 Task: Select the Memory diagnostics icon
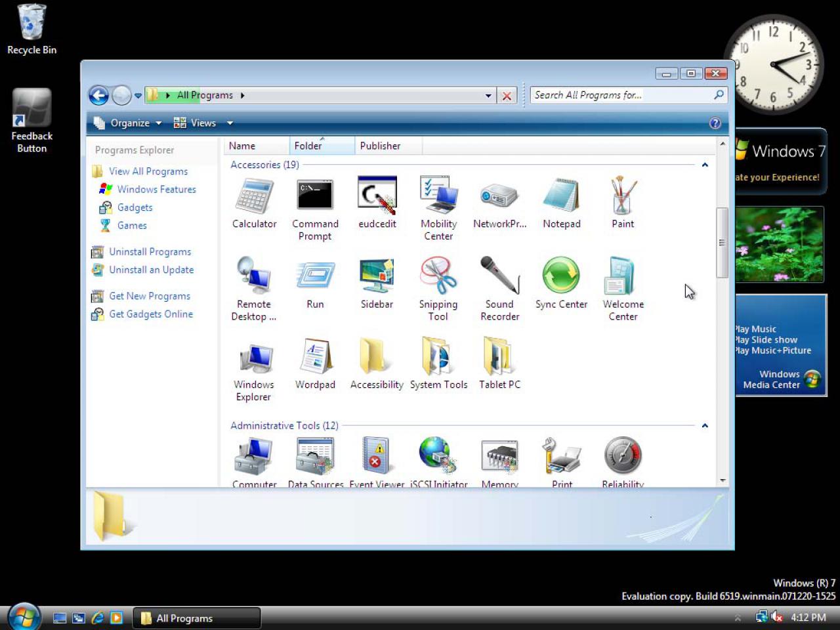499,456
